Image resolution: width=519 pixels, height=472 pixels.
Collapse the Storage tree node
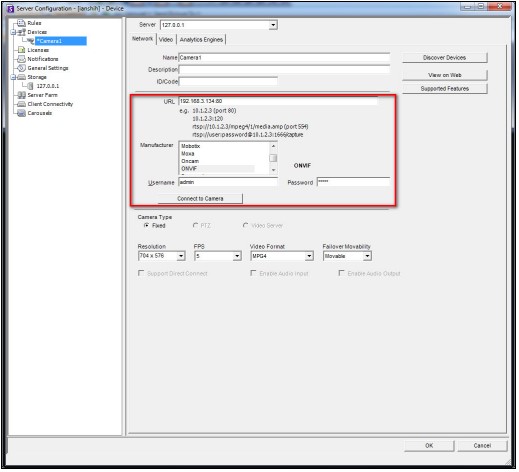[13, 77]
